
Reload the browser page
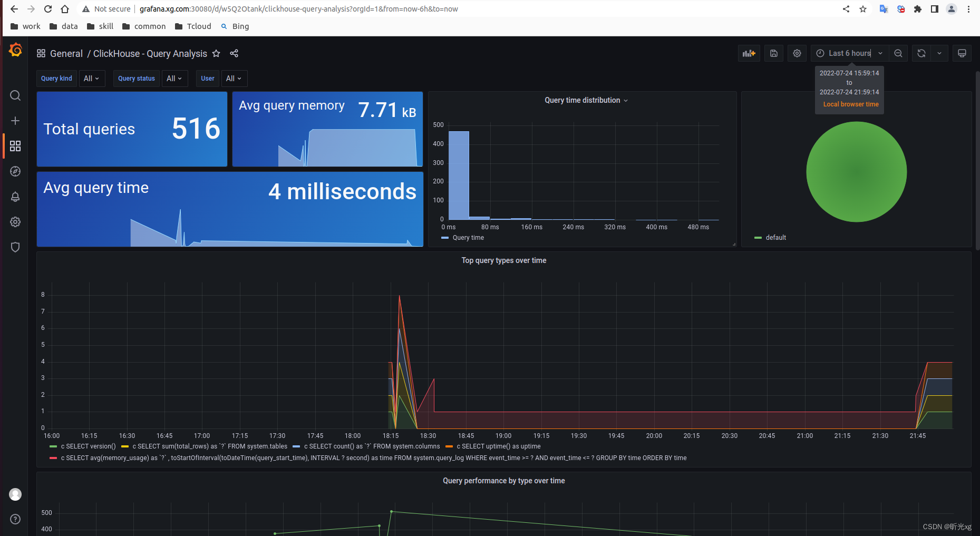(x=48, y=9)
